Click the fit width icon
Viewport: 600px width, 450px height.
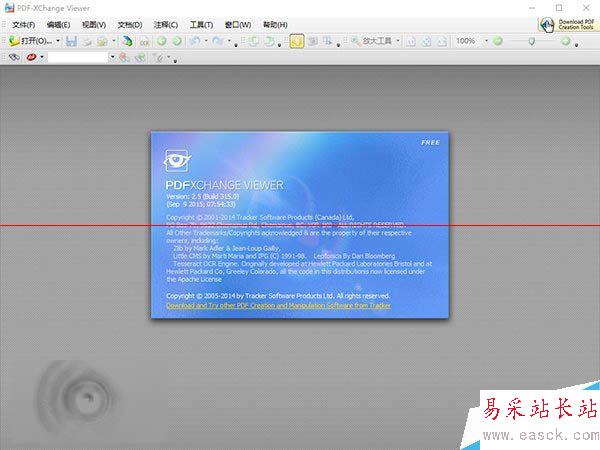click(442, 41)
